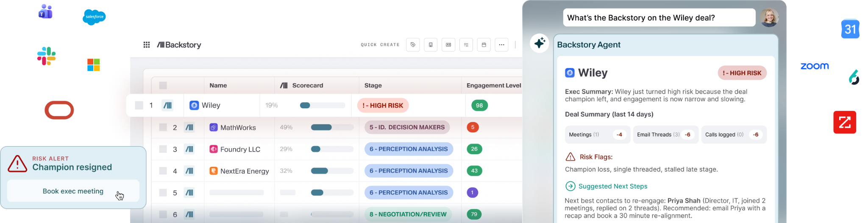Click the Risk Flags warning icon
This screenshot has width=868, height=223.
pos(570,157)
